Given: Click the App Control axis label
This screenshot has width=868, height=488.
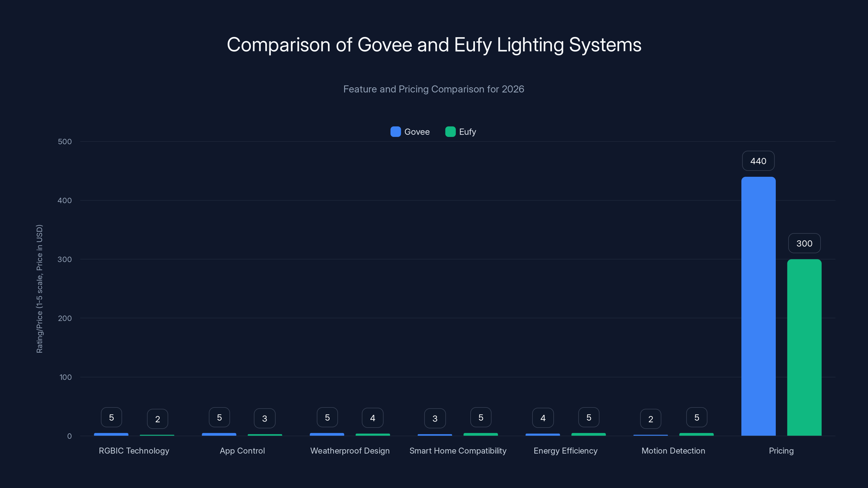Looking at the screenshot, I should click(x=242, y=451).
